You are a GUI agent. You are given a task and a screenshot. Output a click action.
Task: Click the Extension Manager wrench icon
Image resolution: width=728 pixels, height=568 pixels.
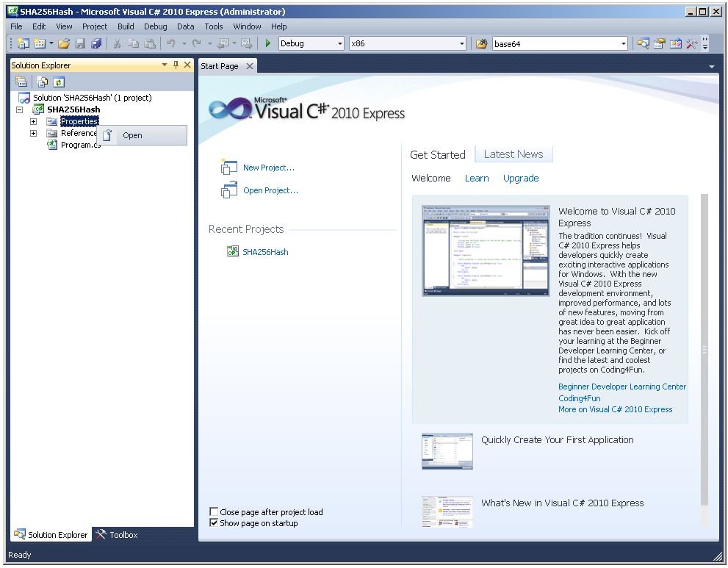[691, 43]
